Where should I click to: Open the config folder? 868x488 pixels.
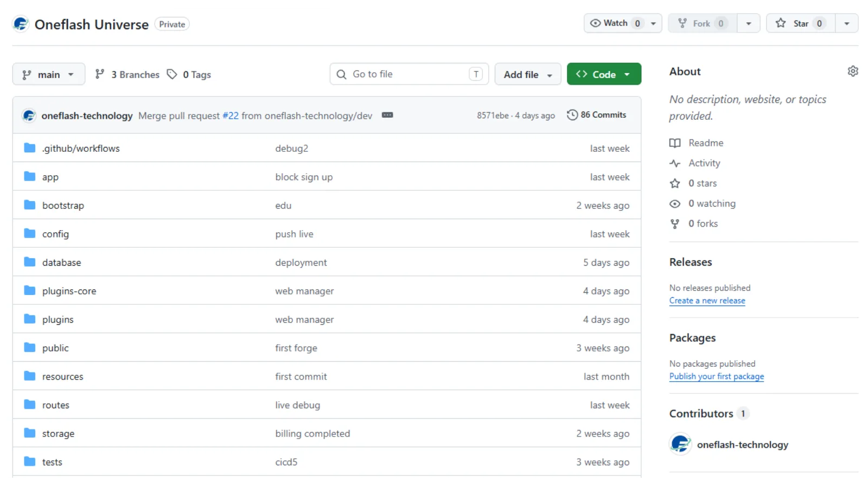(x=55, y=234)
